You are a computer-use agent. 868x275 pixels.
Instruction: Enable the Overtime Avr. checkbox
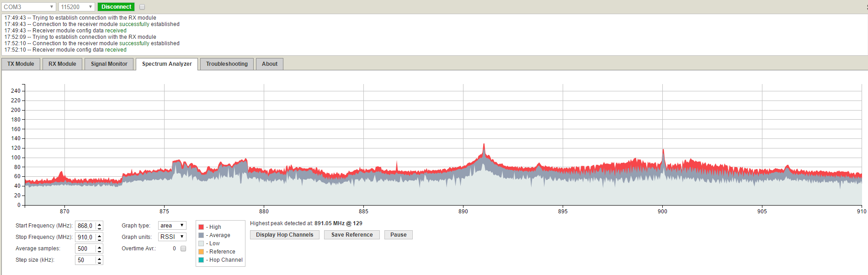pos(183,249)
